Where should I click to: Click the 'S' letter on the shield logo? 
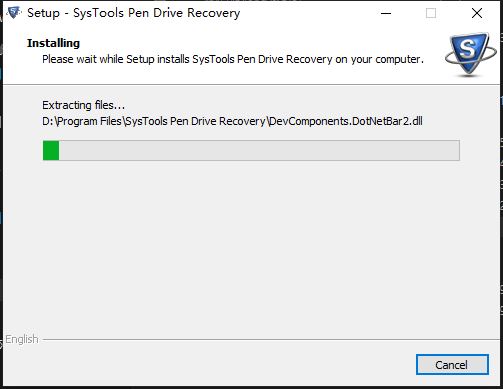(x=468, y=49)
